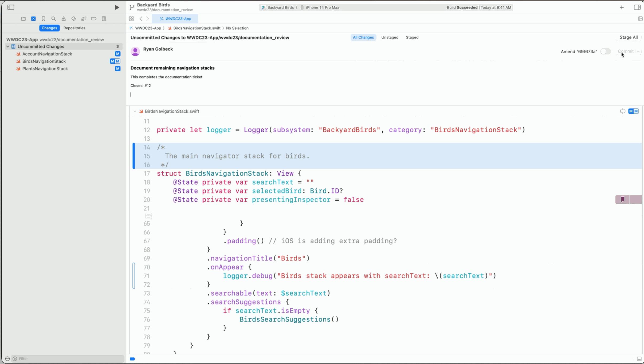
Task: Switch to the Unstaged tab
Action: (389, 37)
